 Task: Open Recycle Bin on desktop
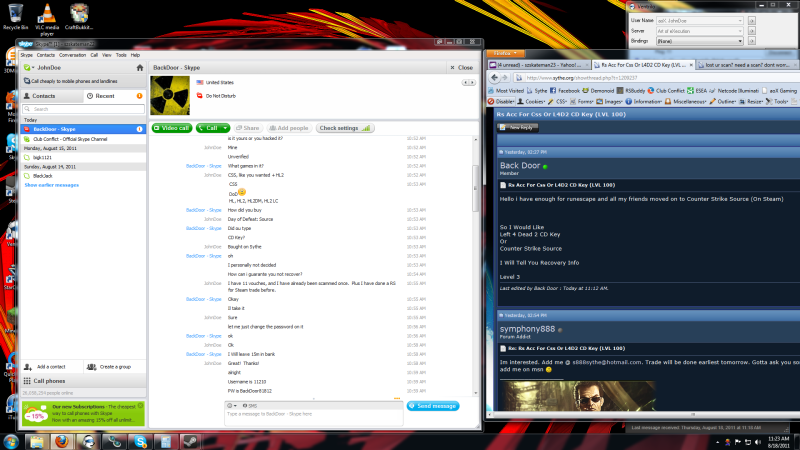coord(15,17)
